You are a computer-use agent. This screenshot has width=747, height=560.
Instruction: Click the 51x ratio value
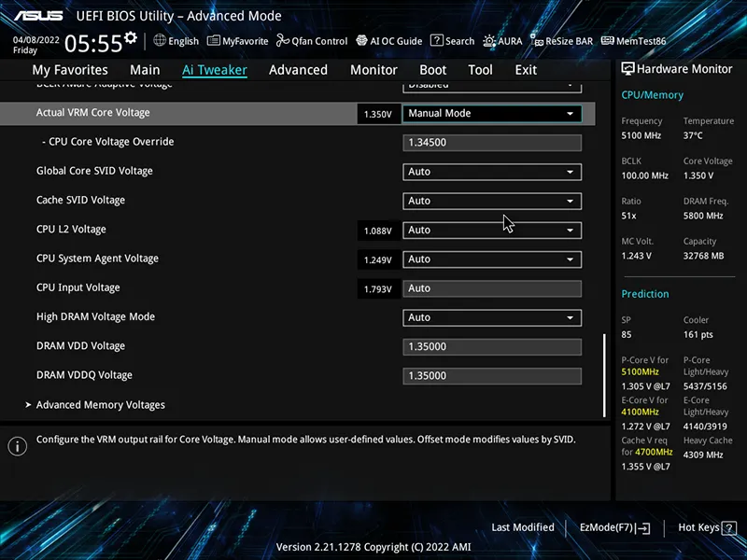coord(628,216)
